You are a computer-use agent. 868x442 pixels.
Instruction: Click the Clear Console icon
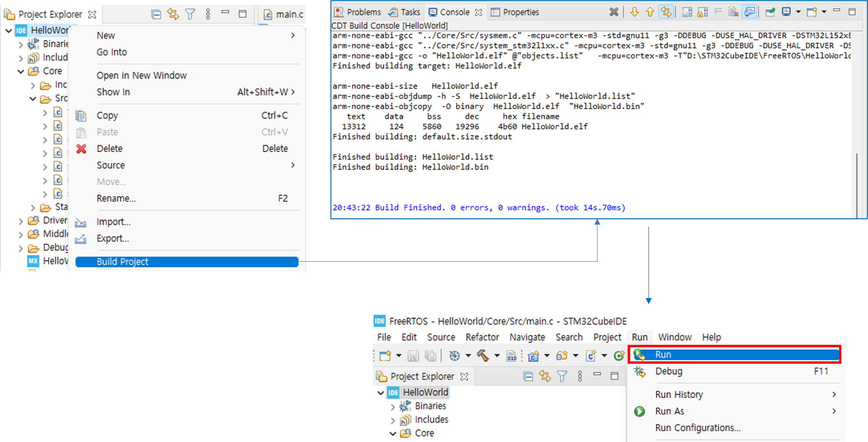(733, 12)
